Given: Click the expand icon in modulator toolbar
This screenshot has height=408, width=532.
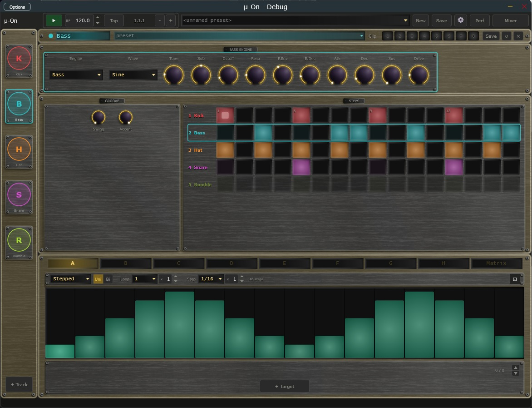Looking at the screenshot, I should point(515,279).
